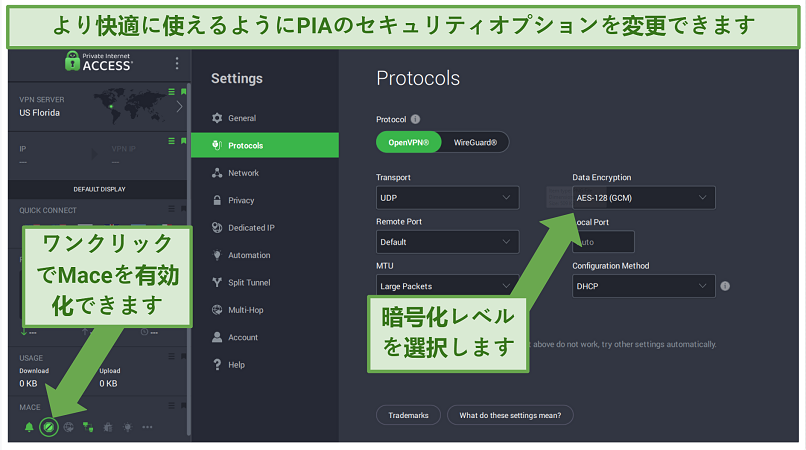Toggle bookmark on the Usage tile
806x450 pixels.
click(184, 356)
